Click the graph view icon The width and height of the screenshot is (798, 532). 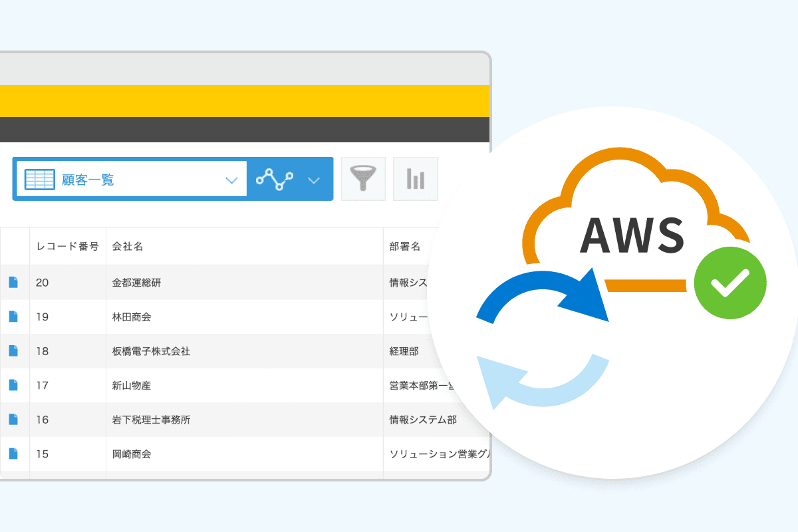coord(275,179)
